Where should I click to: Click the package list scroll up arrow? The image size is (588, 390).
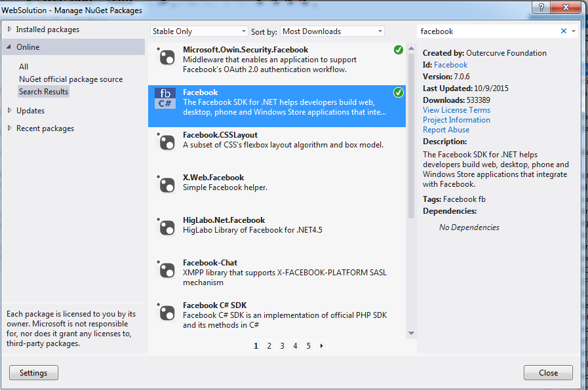click(411, 49)
